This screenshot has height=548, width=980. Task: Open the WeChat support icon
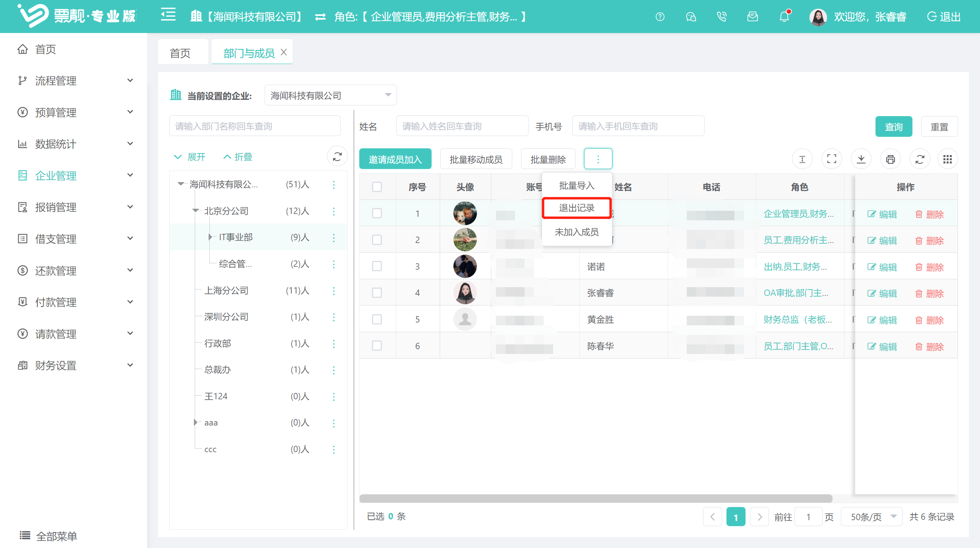pyautogui.click(x=691, y=17)
